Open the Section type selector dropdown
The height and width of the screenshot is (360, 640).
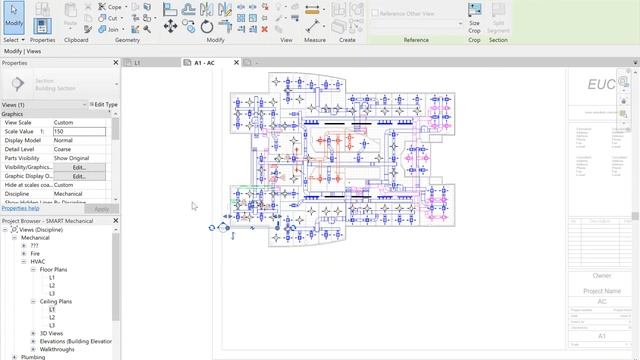116,84
